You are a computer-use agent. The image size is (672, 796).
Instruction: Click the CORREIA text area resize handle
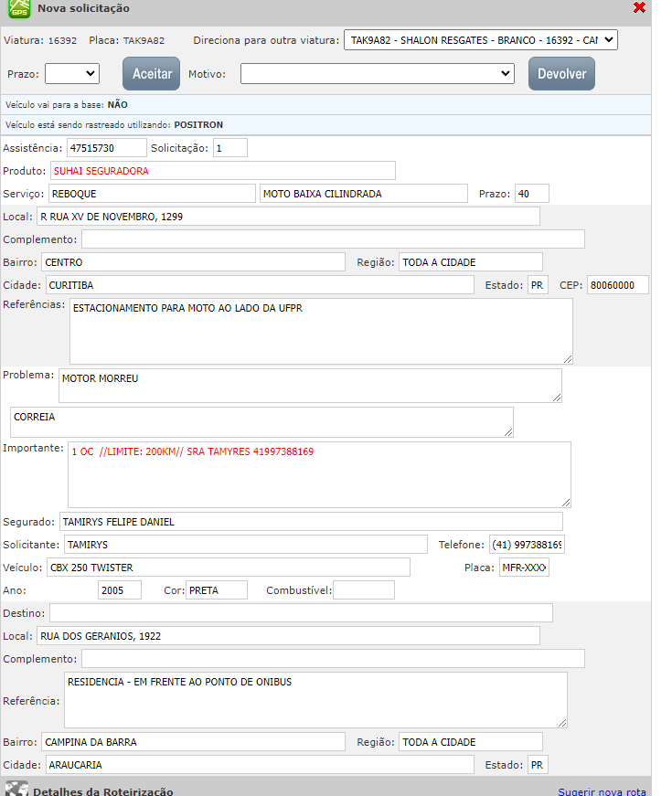tap(508, 432)
